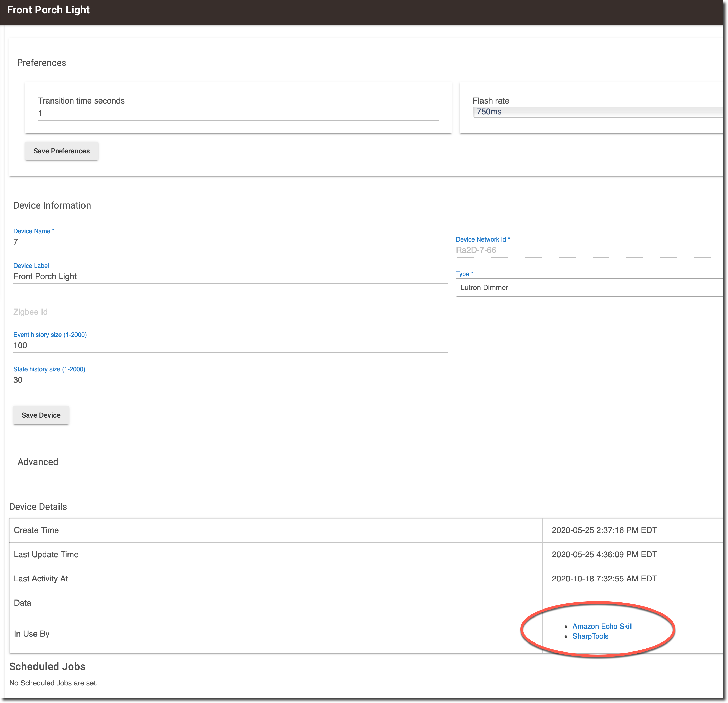
Task: Open the Amazon Echo Skill link
Action: (x=602, y=627)
